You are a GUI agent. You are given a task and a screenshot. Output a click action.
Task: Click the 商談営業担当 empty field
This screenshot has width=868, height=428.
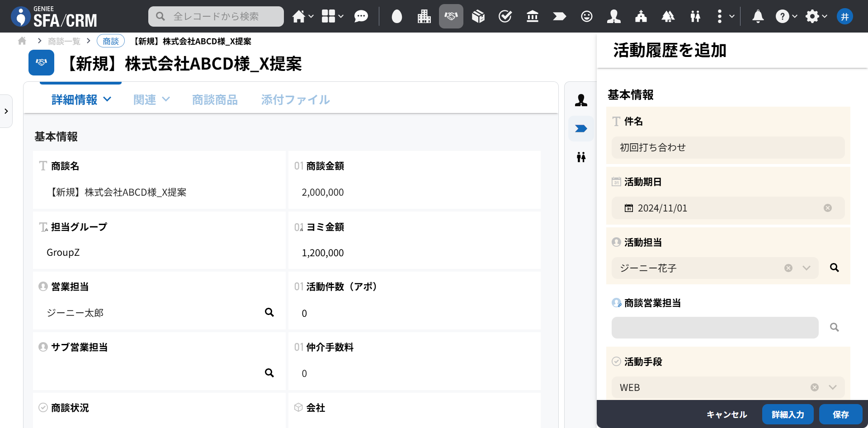click(715, 328)
